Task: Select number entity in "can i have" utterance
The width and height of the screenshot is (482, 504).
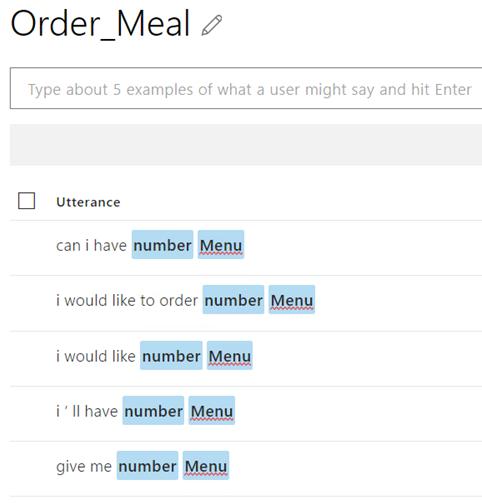Action: point(162,245)
